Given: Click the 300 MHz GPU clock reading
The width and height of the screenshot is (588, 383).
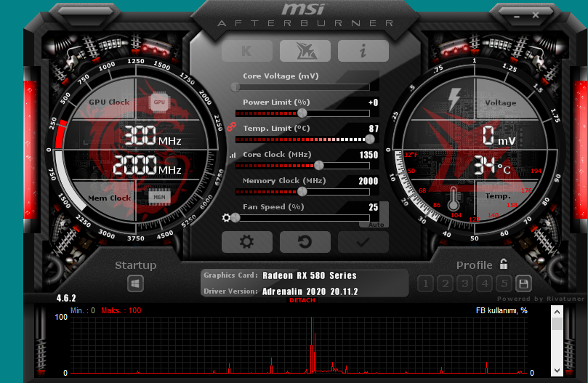Looking at the screenshot, I should point(152,135).
